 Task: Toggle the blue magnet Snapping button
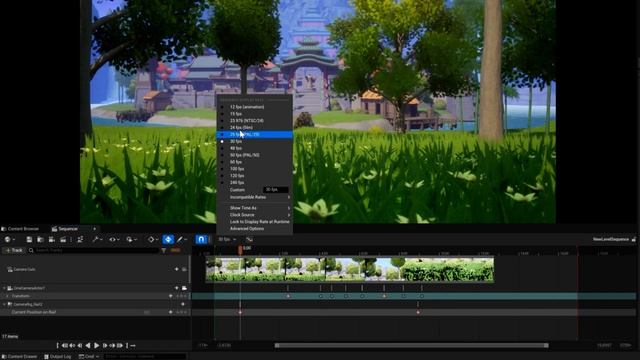click(x=201, y=240)
